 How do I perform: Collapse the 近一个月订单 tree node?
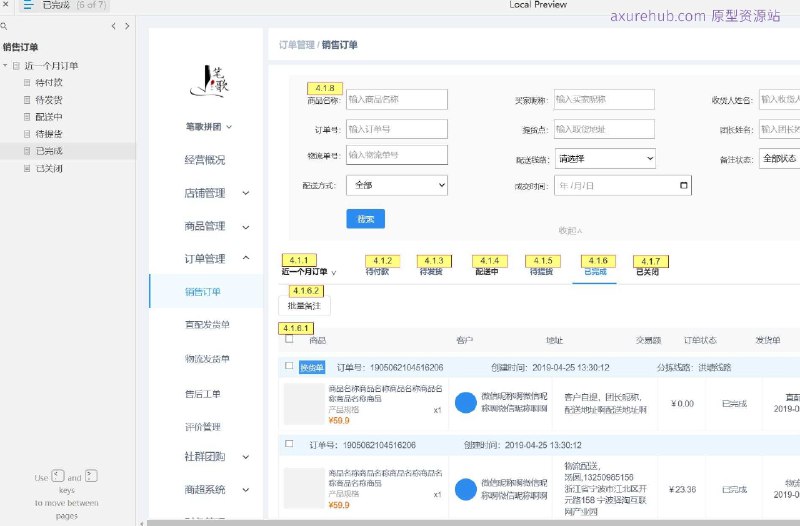coord(5,65)
